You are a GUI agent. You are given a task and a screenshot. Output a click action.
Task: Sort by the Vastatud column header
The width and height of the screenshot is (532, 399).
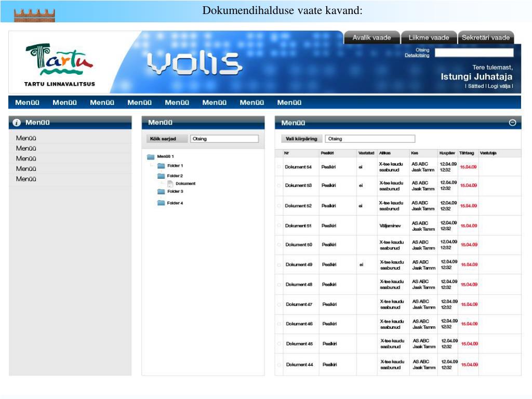[366, 153]
